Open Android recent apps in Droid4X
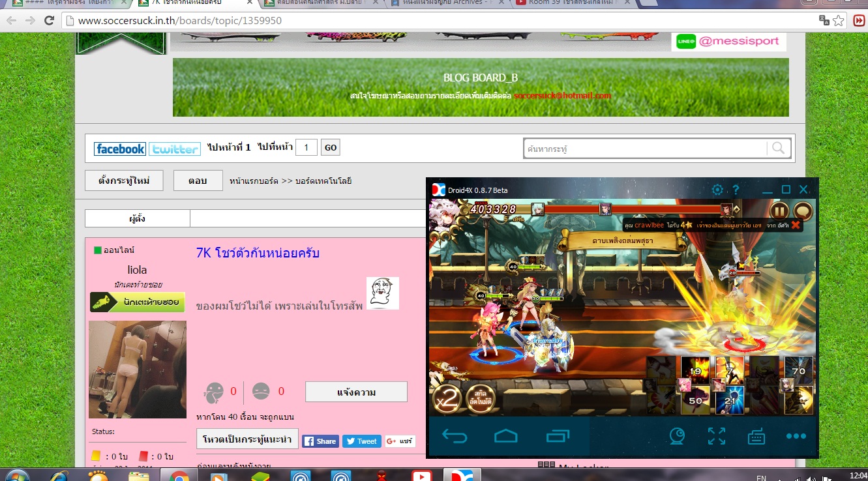The height and width of the screenshot is (481, 868). (x=558, y=437)
